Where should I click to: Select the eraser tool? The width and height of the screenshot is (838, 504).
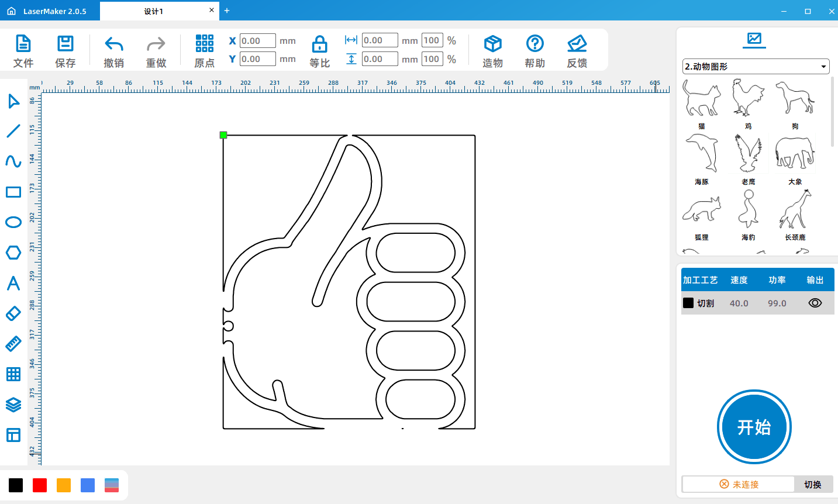[13, 313]
